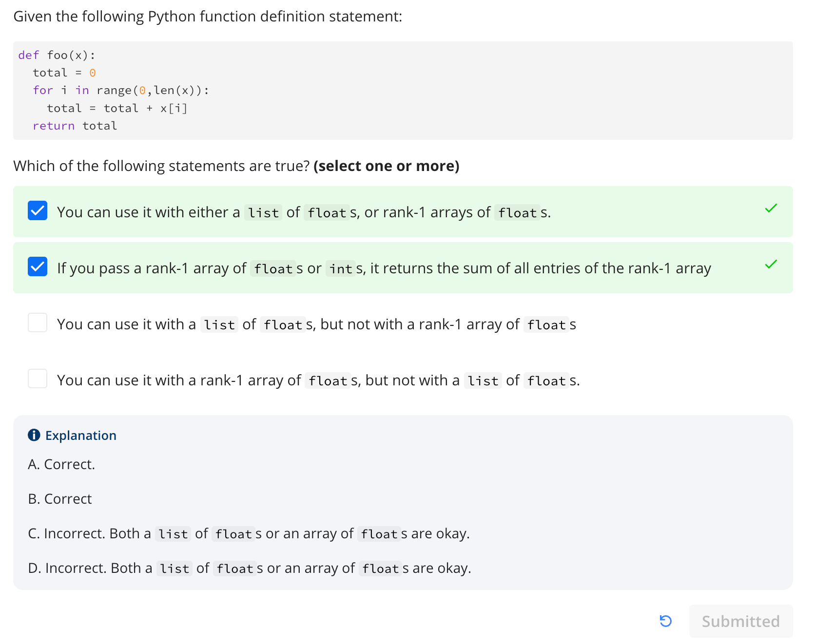Viewport: 814px width, 644px height.
Task: Click the 'def foo(x):' code line
Action: point(57,55)
